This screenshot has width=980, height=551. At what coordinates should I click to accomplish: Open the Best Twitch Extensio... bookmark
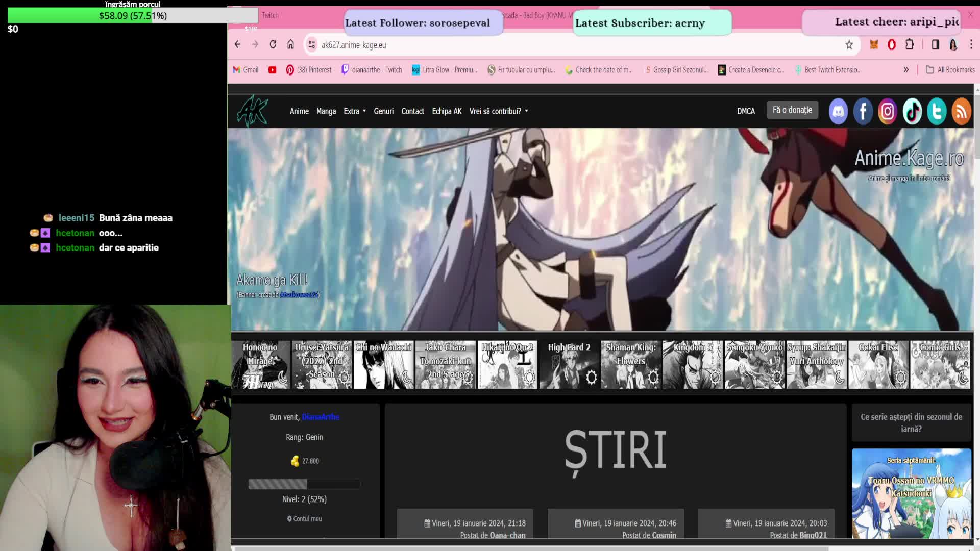coord(828,70)
